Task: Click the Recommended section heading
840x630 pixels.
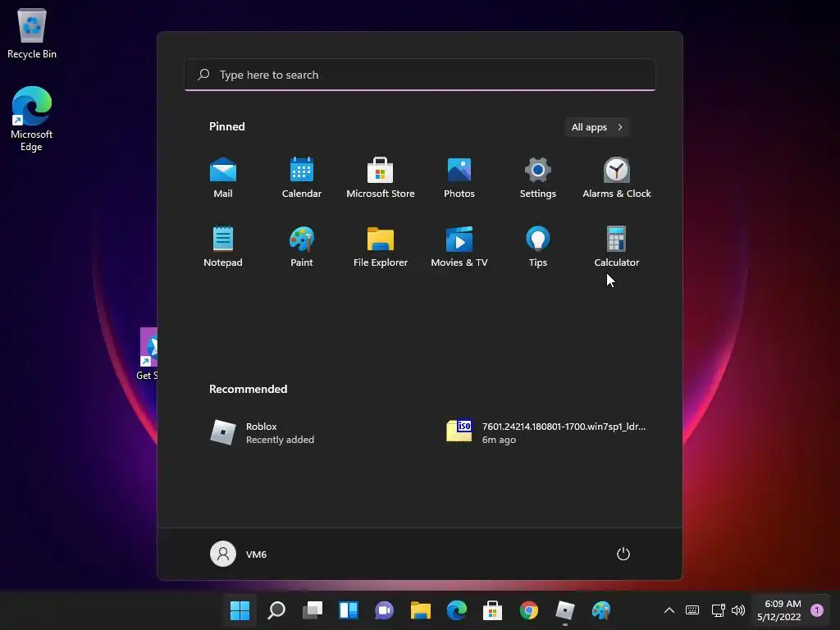Action: pyautogui.click(x=248, y=389)
